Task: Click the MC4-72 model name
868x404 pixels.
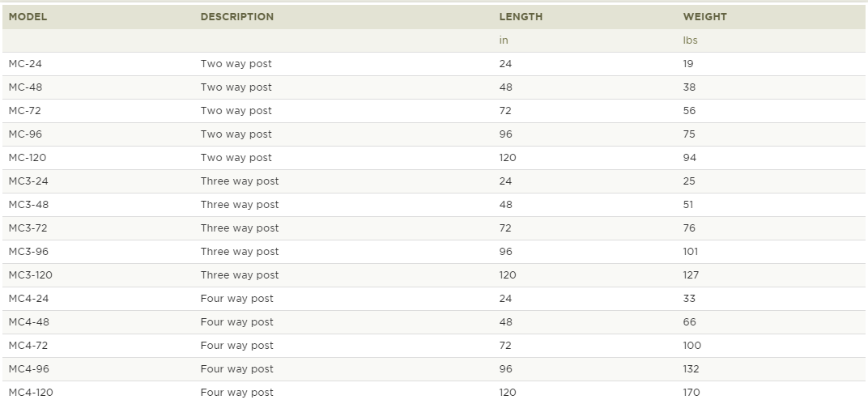Action: coord(28,346)
